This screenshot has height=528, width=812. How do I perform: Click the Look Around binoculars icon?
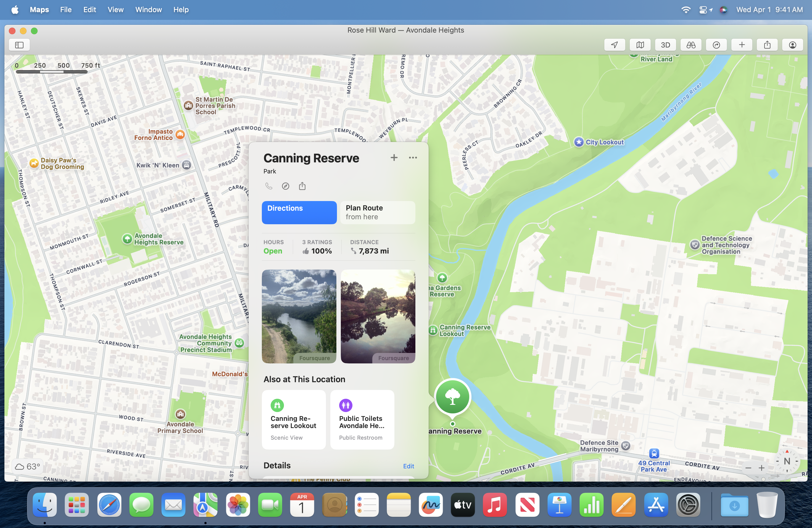(x=691, y=45)
